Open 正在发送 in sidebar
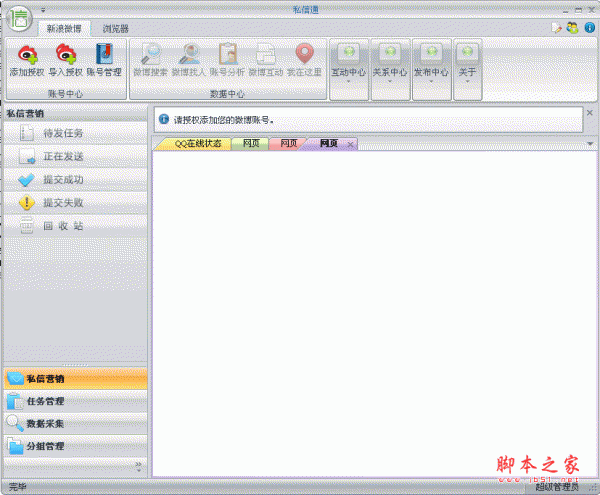The width and height of the screenshot is (600, 495). (x=75, y=156)
